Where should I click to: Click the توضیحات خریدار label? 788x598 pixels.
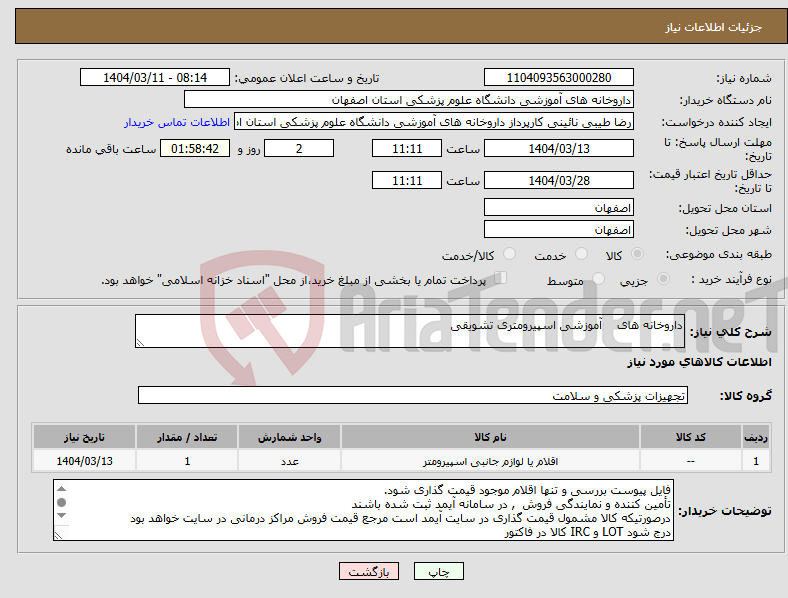pyautogui.click(x=725, y=511)
